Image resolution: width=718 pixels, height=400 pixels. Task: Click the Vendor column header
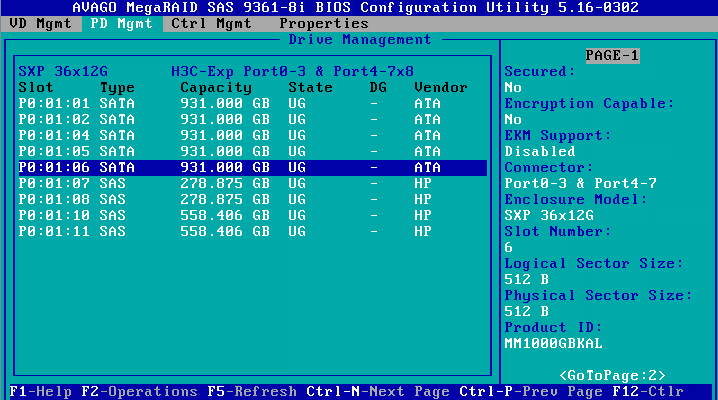click(441, 87)
